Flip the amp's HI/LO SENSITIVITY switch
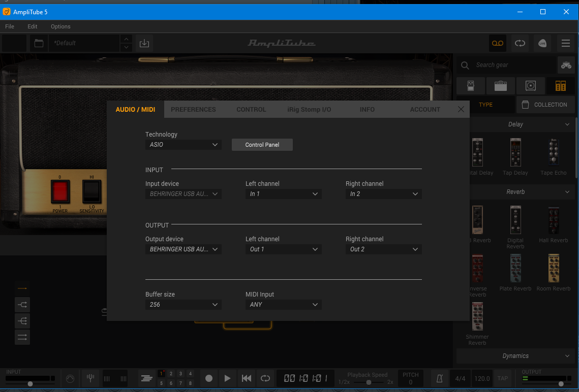This screenshot has height=392, width=579. tap(92, 192)
